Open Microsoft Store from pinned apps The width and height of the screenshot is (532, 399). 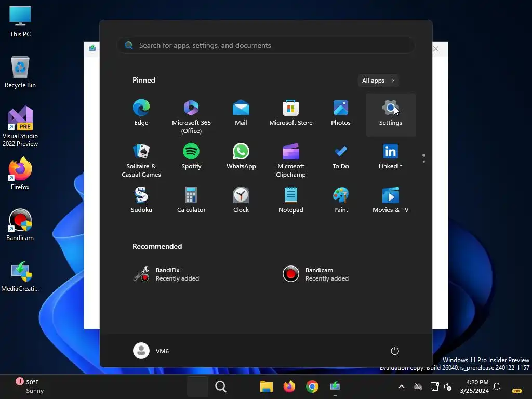click(291, 114)
